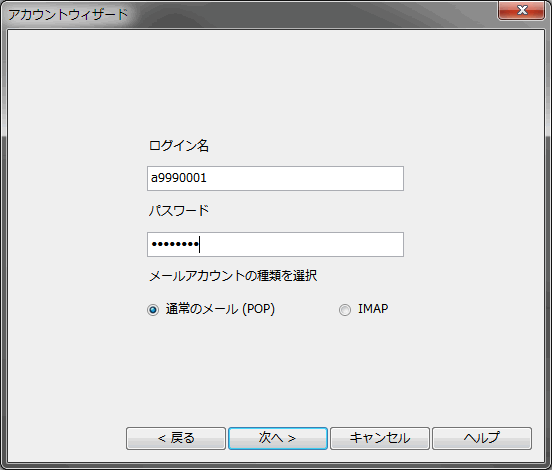Click the IMAP label text

click(373, 309)
